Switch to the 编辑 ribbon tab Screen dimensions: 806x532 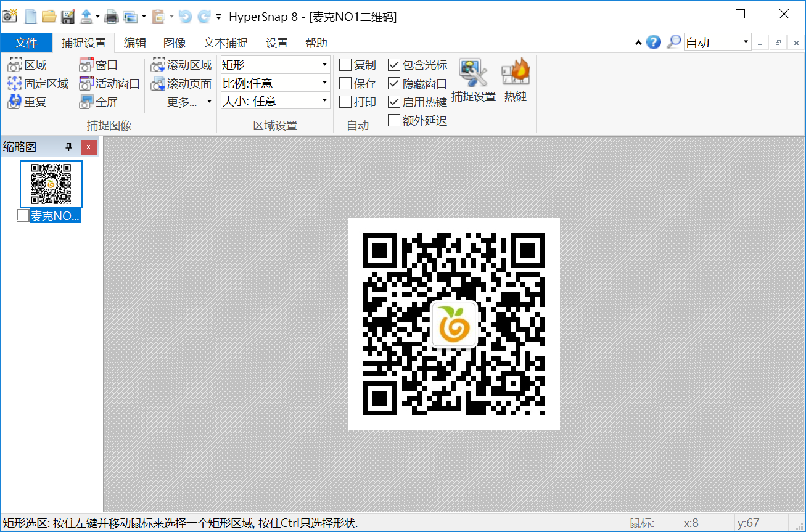coord(135,43)
